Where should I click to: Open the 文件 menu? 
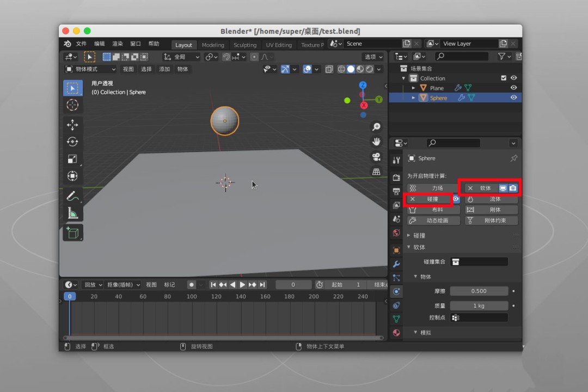82,44
